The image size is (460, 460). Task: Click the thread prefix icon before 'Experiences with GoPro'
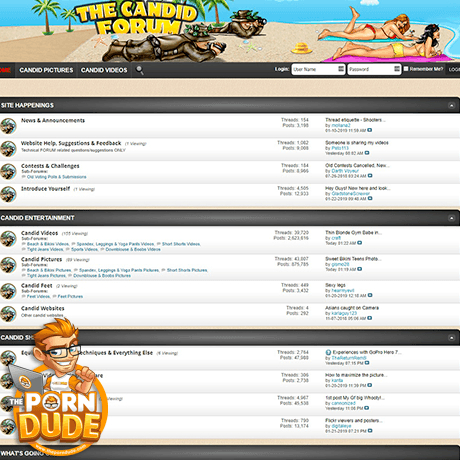(x=328, y=352)
